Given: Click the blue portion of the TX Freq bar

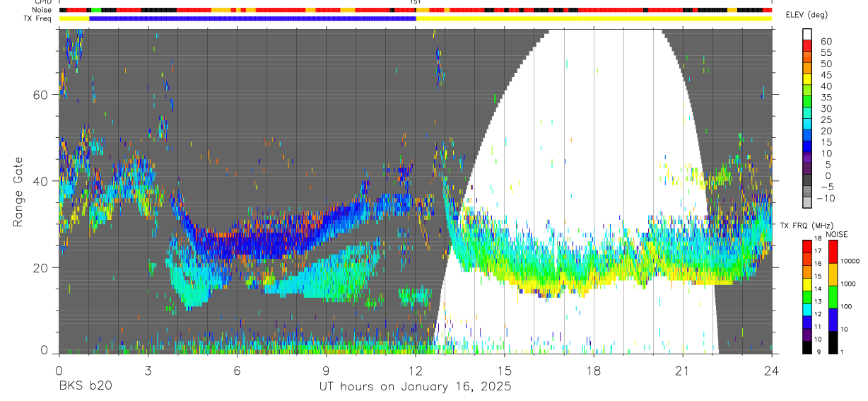Looking at the screenshot, I should click(x=252, y=18).
